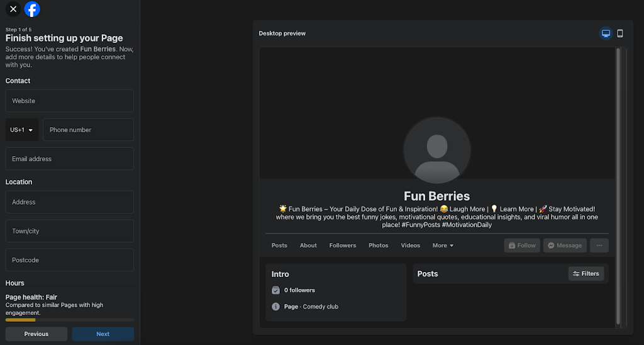The image size is (644, 345).
Task: Close the Page setup with the X icon
Action: [13, 9]
